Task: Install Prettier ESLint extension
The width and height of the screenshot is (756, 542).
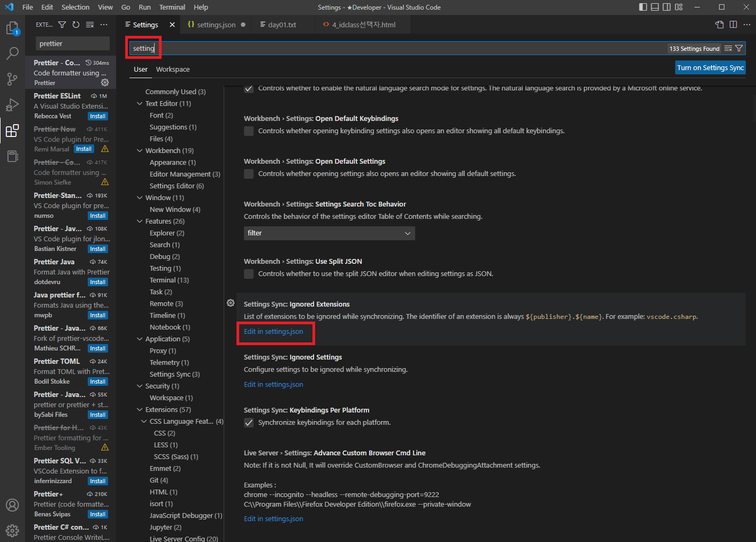Action: [98, 116]
